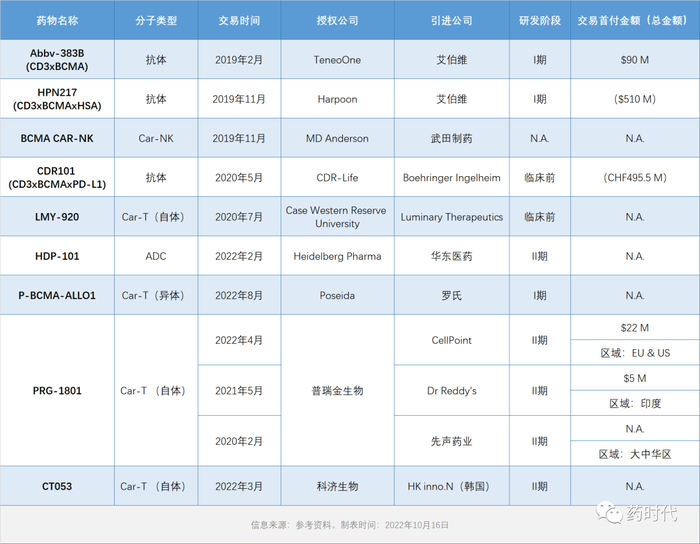Click the 普瑞金生物 licensor cell
The width and height of the screenshot is (700, 544).
[x=338, y=390]
